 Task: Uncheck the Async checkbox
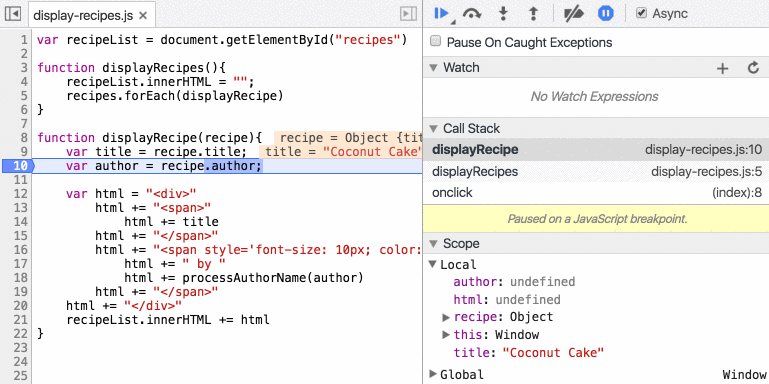[x=641, y=13]
